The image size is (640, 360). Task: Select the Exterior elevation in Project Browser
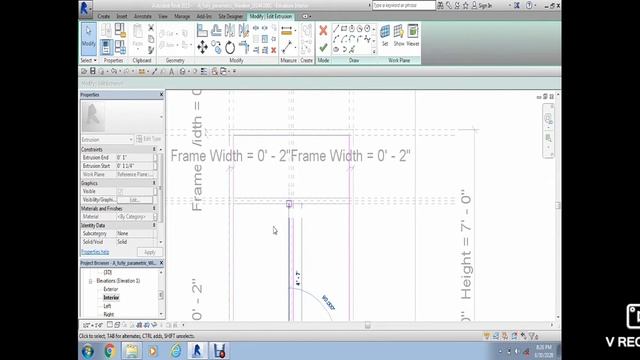tap(111, 289)
